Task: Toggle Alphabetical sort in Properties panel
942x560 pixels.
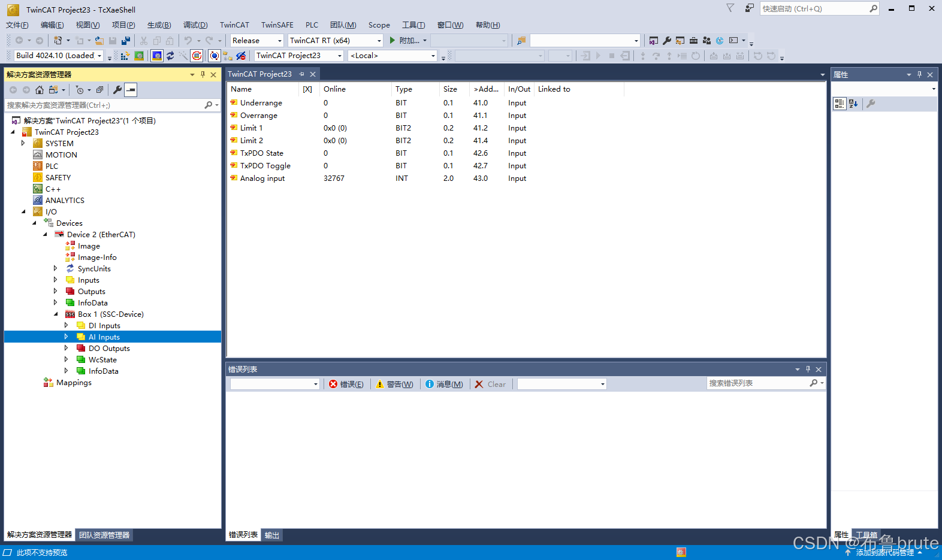Action: [854, 104]
